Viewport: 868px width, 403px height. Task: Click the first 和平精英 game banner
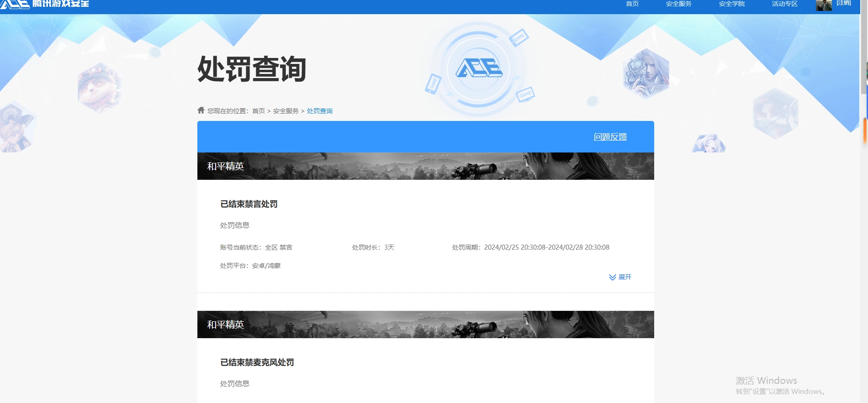click(x=426, y=166)
